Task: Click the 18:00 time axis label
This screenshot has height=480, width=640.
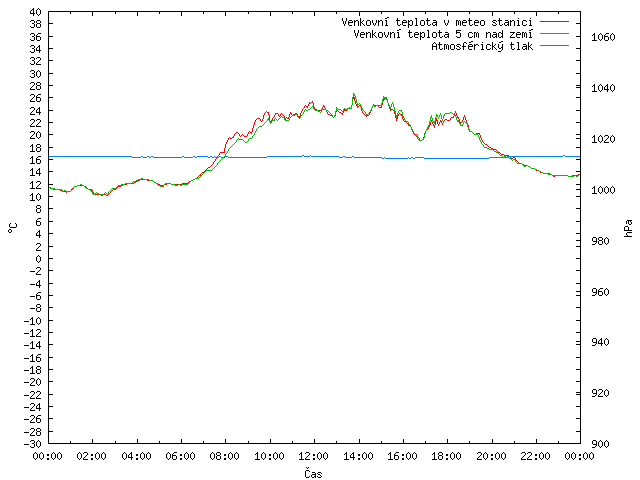Action: click(x=447, y=456)
